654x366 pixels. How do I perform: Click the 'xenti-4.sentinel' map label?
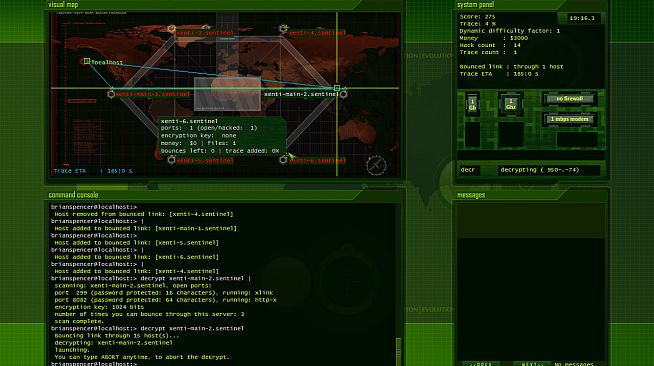[x=317, y=33]
